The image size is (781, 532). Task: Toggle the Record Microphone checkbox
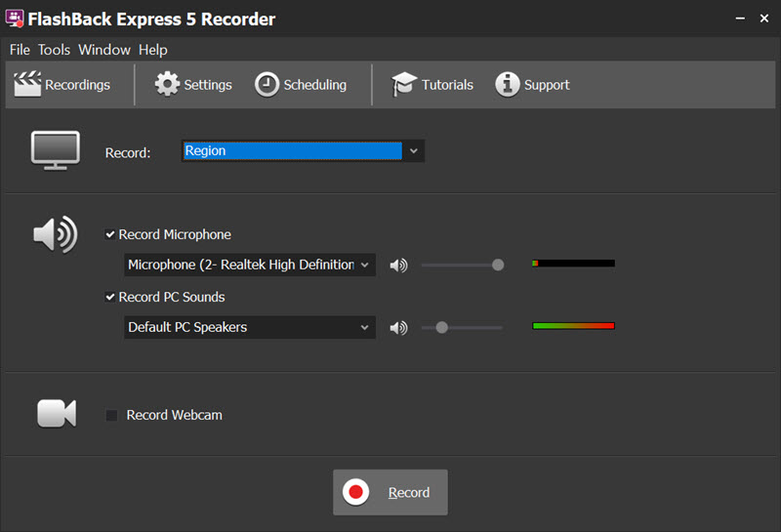[110, 234]
